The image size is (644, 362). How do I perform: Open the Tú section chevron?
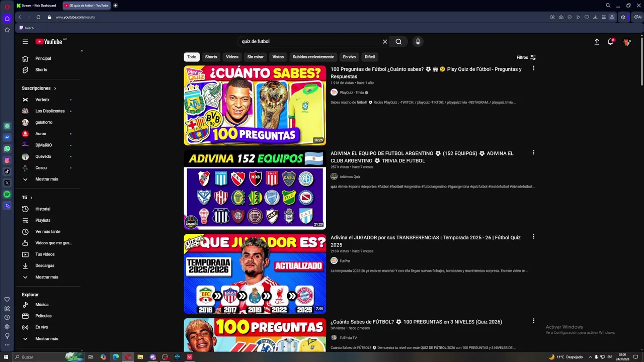31,198
